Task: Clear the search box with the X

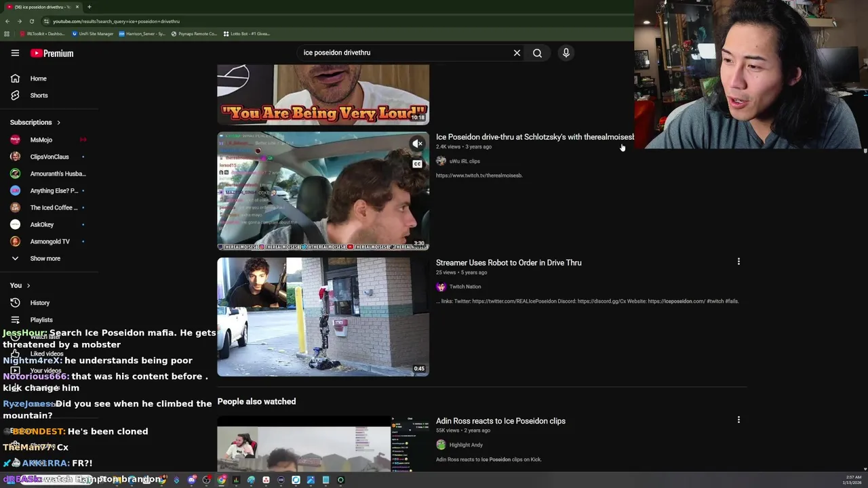Action: [x=517, y=53]
